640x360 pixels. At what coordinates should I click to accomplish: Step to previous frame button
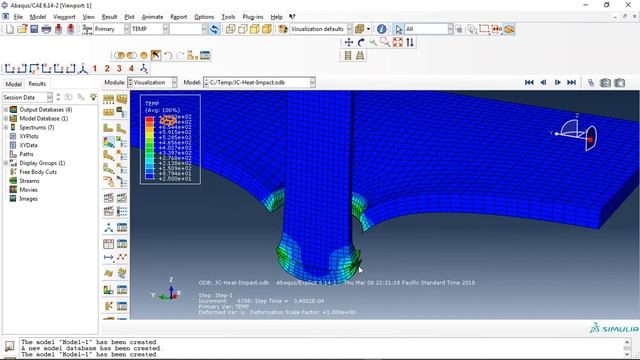pos(543,82)
